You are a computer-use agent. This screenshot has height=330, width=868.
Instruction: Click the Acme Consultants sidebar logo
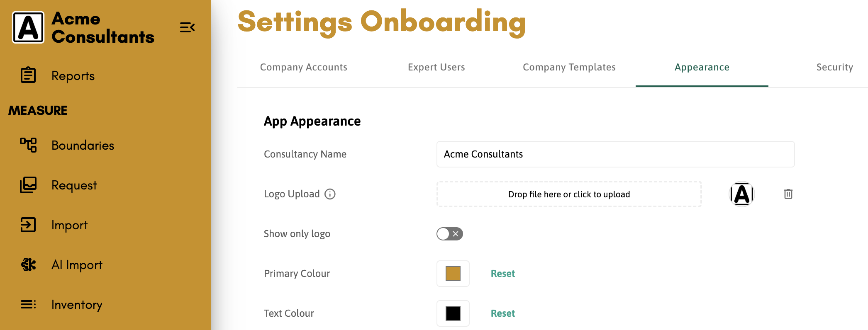tap(28, 27)
